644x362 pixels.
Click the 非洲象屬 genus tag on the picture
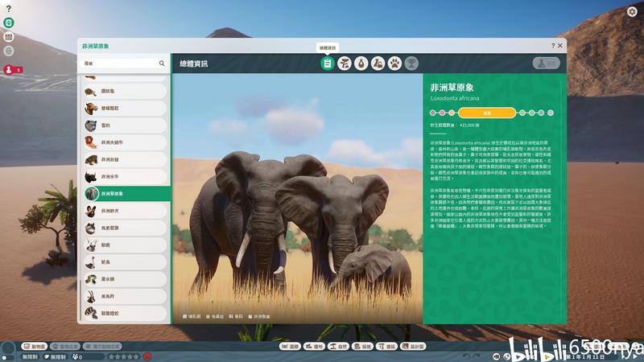pyautogui.click(x=259, y=316)
